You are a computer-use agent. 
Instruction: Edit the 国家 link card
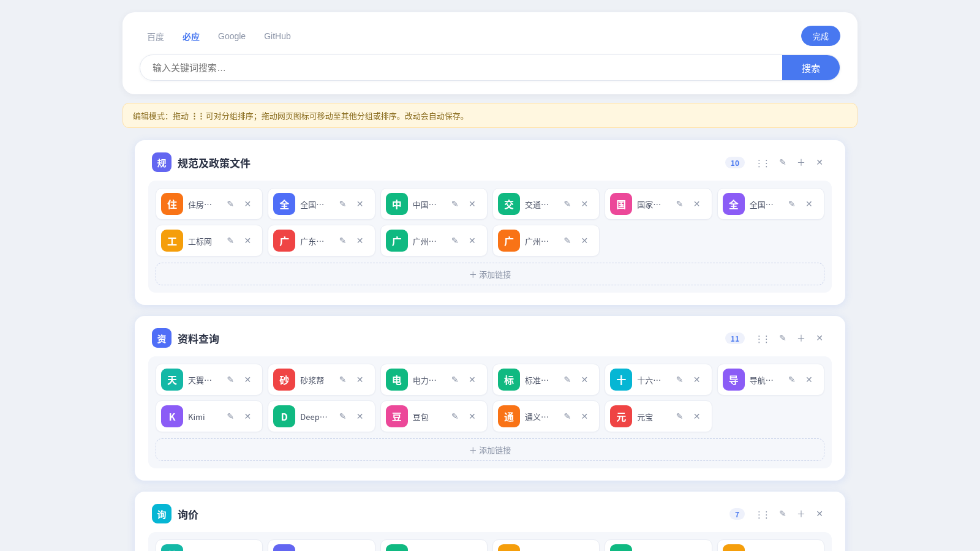[x=679, y=204]
